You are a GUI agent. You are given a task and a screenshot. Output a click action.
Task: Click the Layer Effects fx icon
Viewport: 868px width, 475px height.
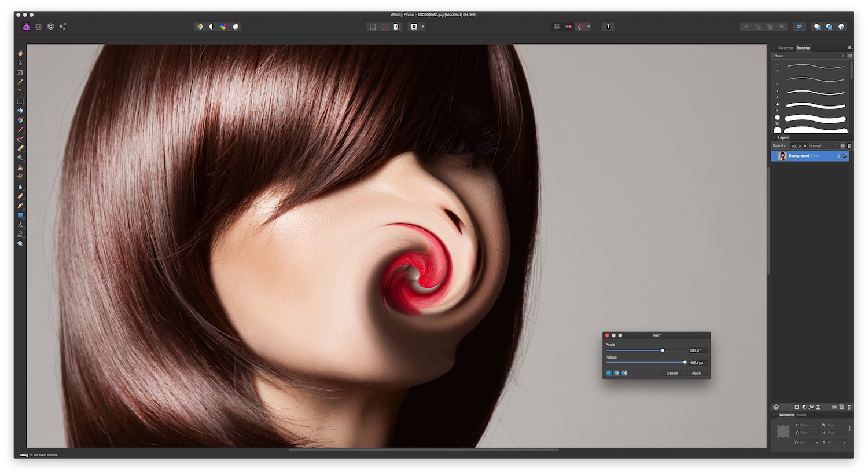(811, 407)
